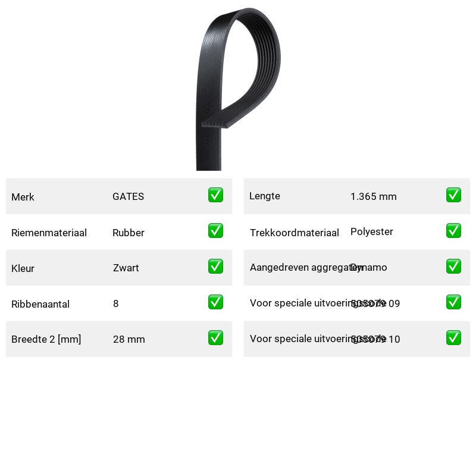The image size is (476, 476).
Task: Click the green checkmark beside Rubber
Action: coord(215,231)
